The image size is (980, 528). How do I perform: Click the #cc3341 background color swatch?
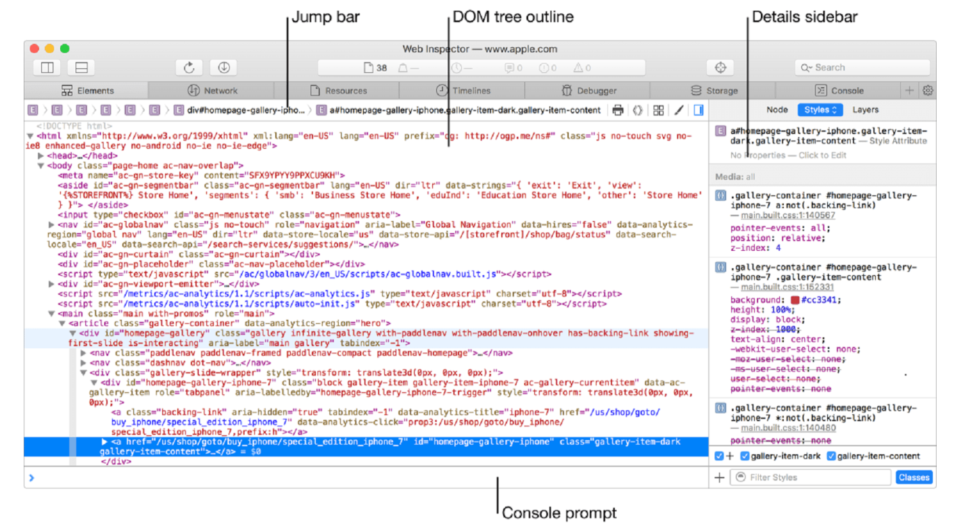tap(795, 300)
